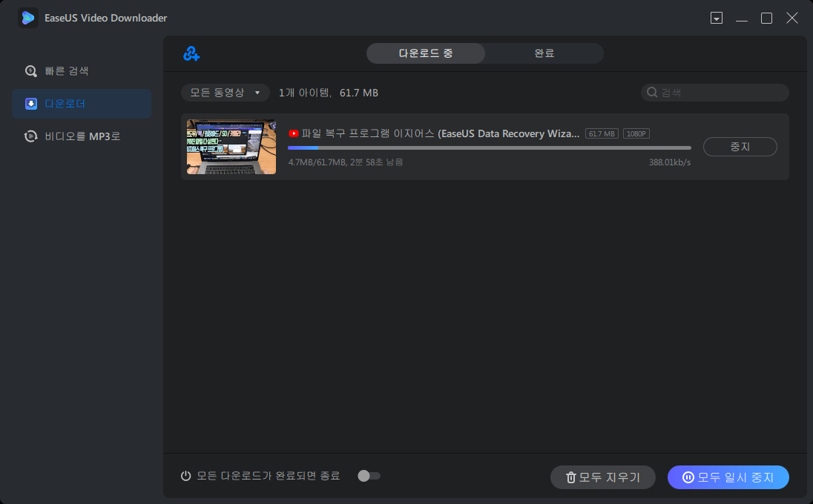Click the 4.7MB/61.7MB remaining time text
This screenshot has width=813, height=504.
[x=346, y=162]
